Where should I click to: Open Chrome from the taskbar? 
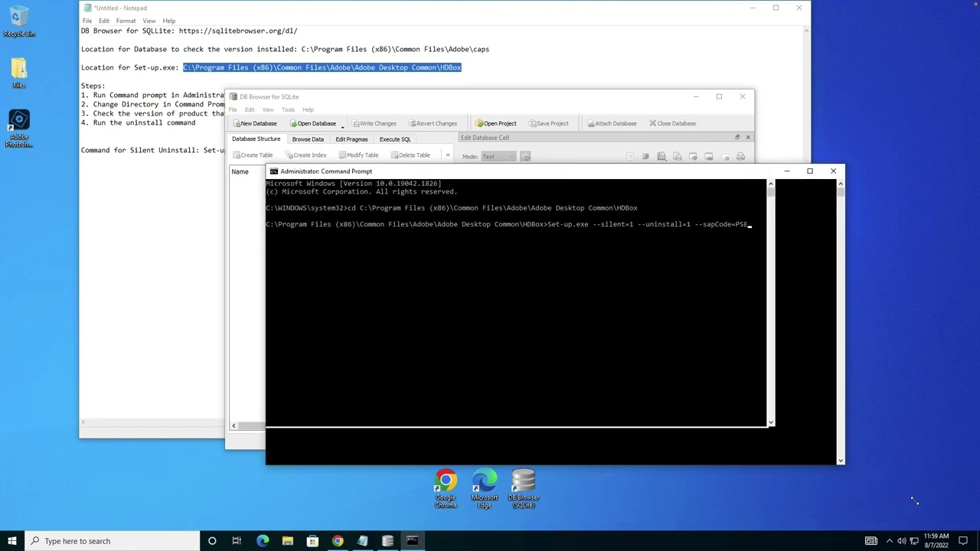[338, 541]
